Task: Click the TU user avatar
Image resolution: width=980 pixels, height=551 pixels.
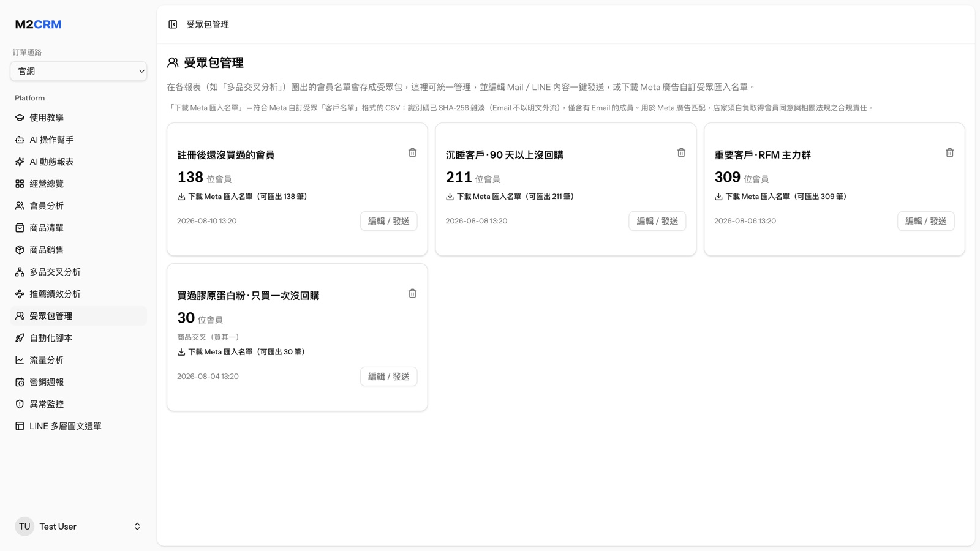Action: 24,527
